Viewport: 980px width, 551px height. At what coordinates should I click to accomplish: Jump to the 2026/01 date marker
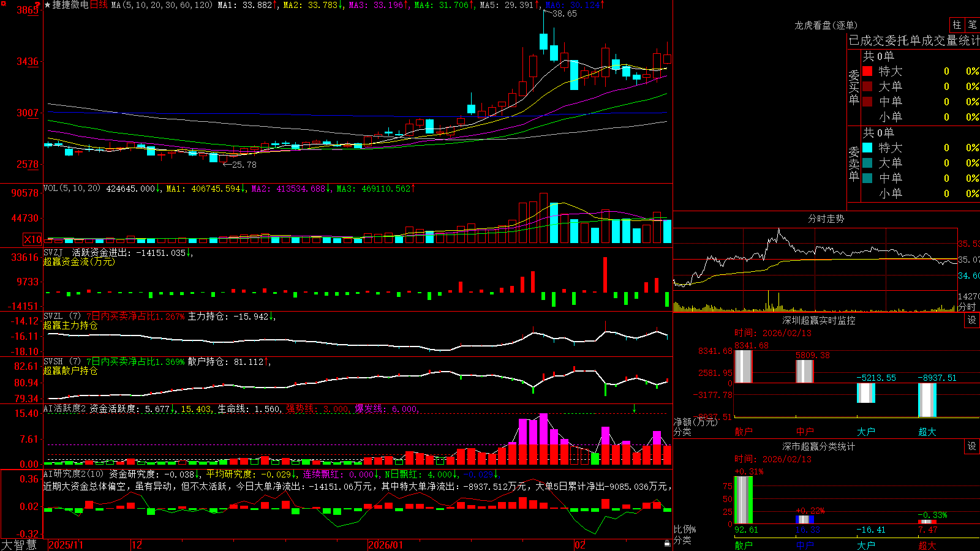point(385,545)
